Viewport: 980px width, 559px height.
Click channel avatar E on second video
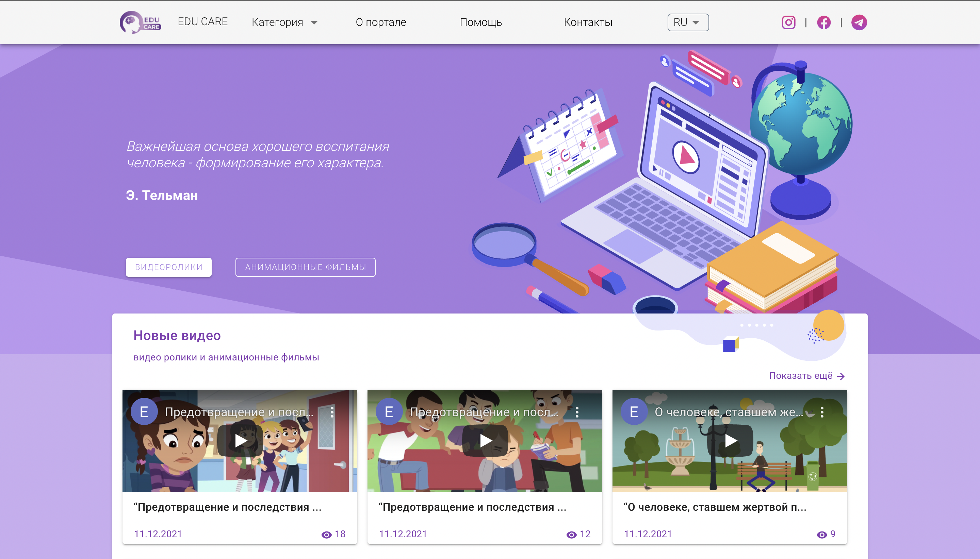(389, 412)
